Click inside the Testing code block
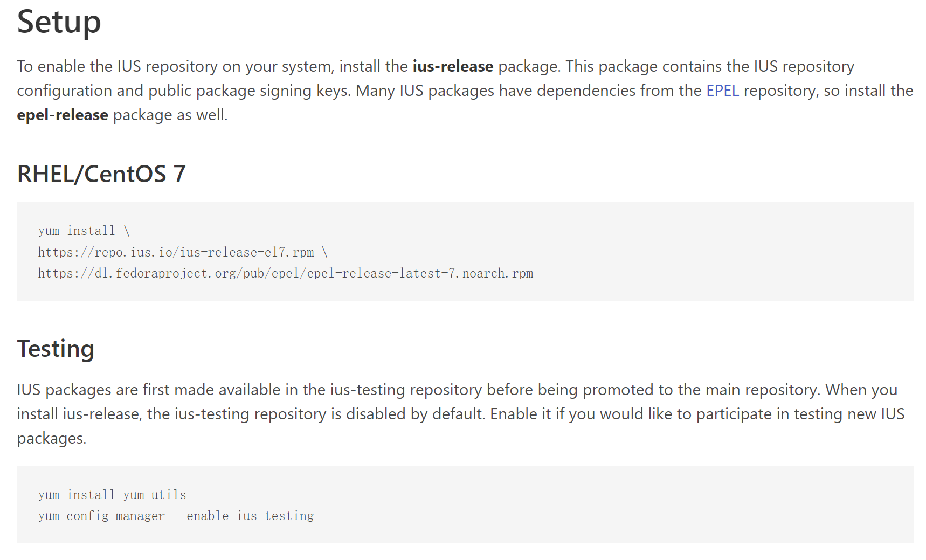The height and width of the screenshot is (560, 926). click(x=465, y=504)
